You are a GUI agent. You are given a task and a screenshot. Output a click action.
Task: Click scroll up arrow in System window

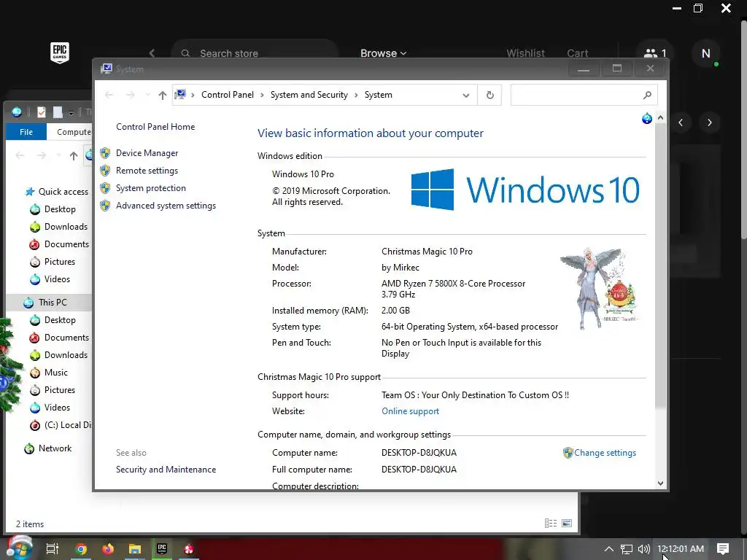[660, 117]
